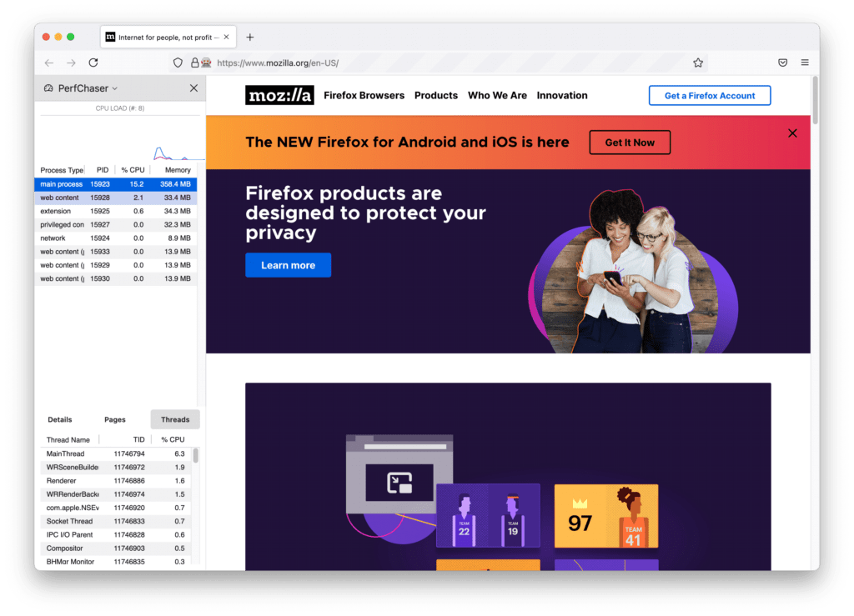Viewport: 854px width, 616px height.
Task: Open Products nav menu
Action: tap(435, 95)
